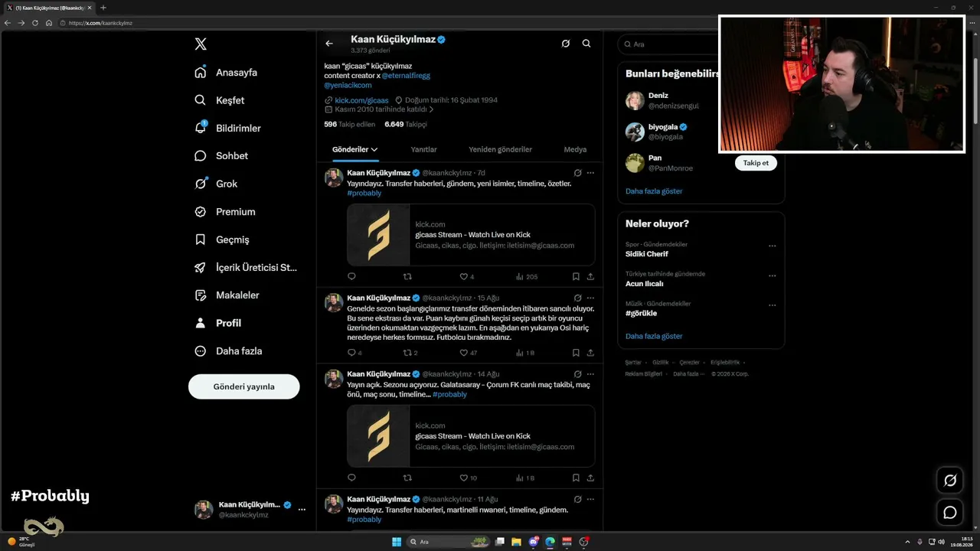The width and height of the screenshot is (980, 551).
Task: Bookmark the 14 Ağu 'Yayın açık' post
Action: (x=576, y=478)
